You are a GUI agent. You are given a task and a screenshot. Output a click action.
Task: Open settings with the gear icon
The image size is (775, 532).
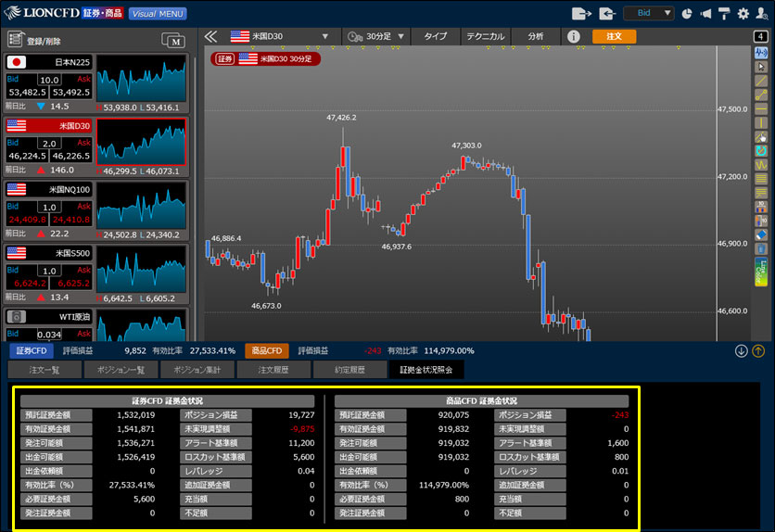[x=743, y=14]
